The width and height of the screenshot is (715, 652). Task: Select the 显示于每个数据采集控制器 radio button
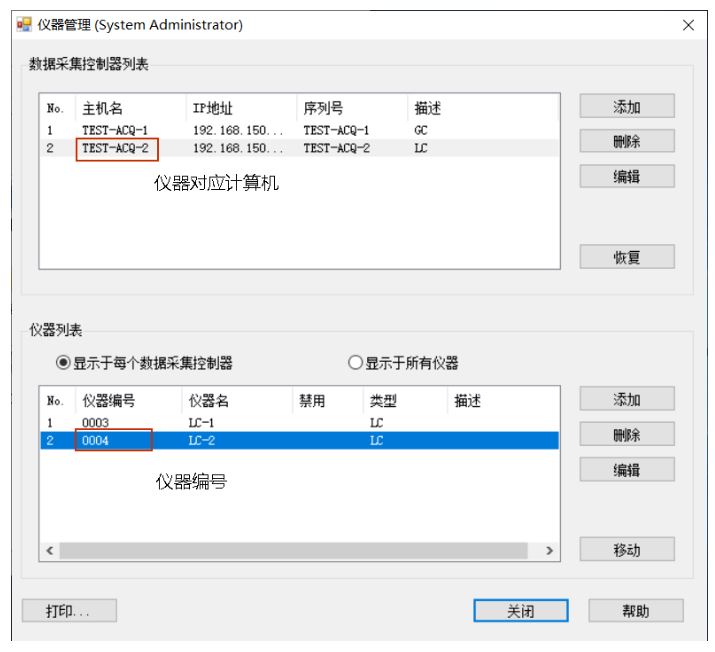(x=64, y=363)
